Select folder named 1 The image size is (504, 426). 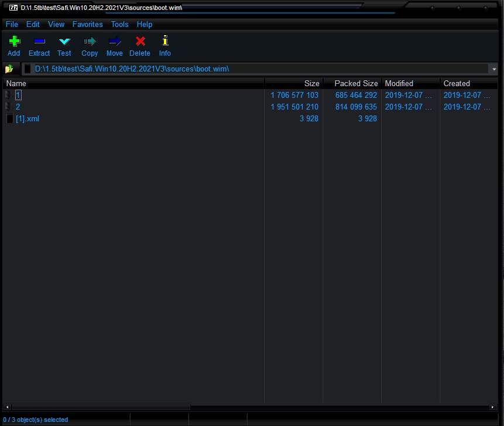tap(18, 95)
